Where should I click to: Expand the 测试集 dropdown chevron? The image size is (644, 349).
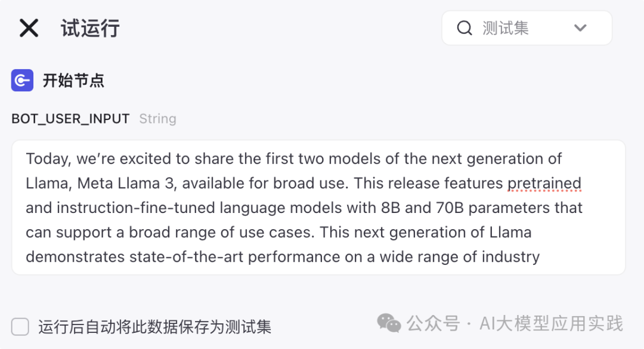point(580,28)
